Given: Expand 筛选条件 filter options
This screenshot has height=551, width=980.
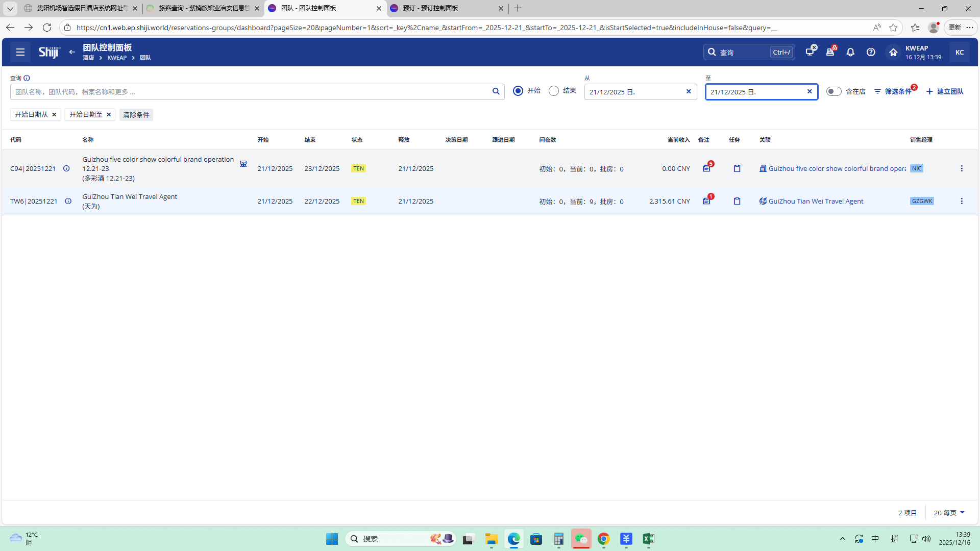Looking at the screenshot, I should pos(893,91).
